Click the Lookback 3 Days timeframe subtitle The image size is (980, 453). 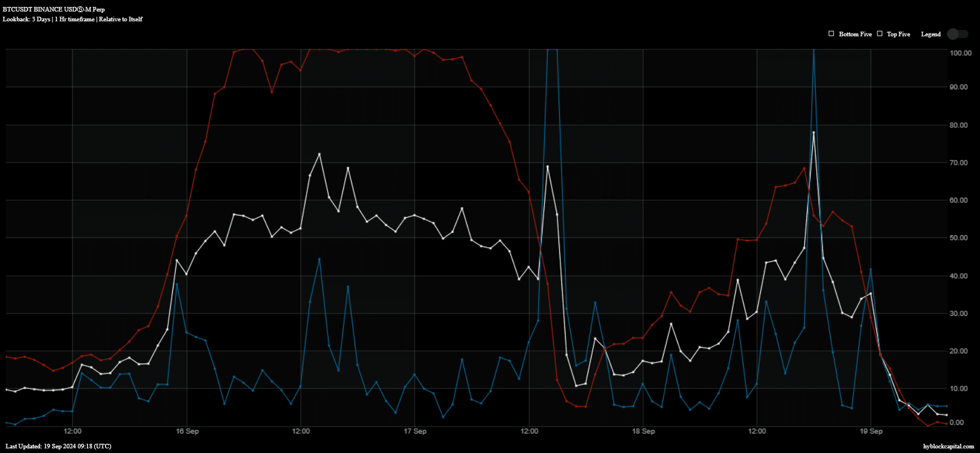(x=73, y=19)
